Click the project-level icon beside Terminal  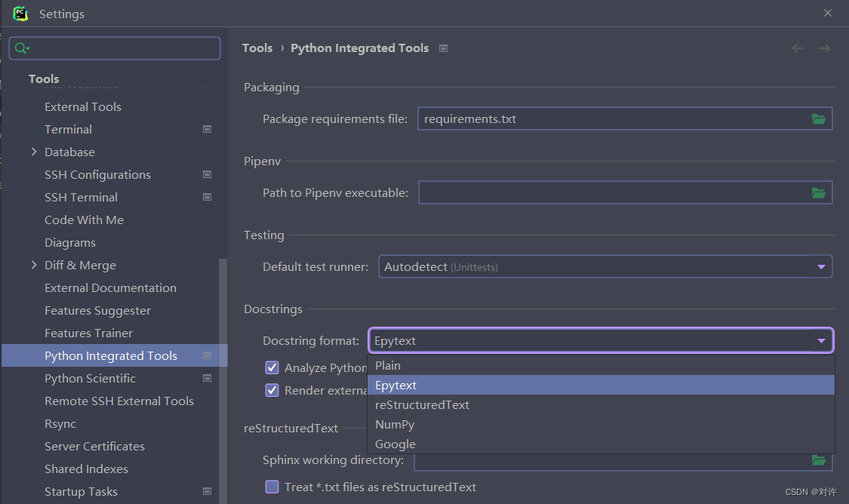click(x=208, y=130)
